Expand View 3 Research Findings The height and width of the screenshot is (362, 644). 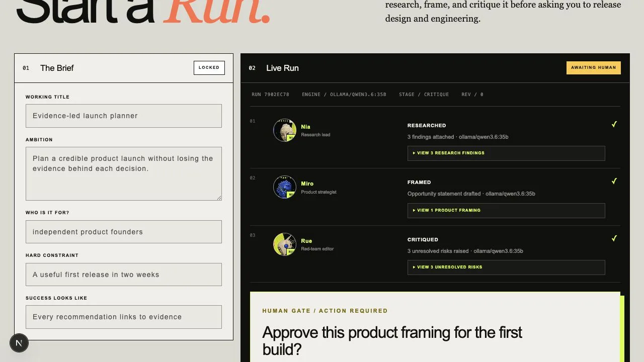[x=506, y=153]
